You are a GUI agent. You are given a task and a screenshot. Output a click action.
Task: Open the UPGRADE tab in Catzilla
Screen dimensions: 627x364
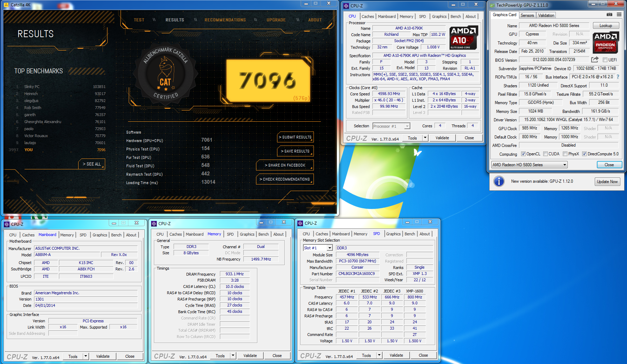tap(276, 20)
